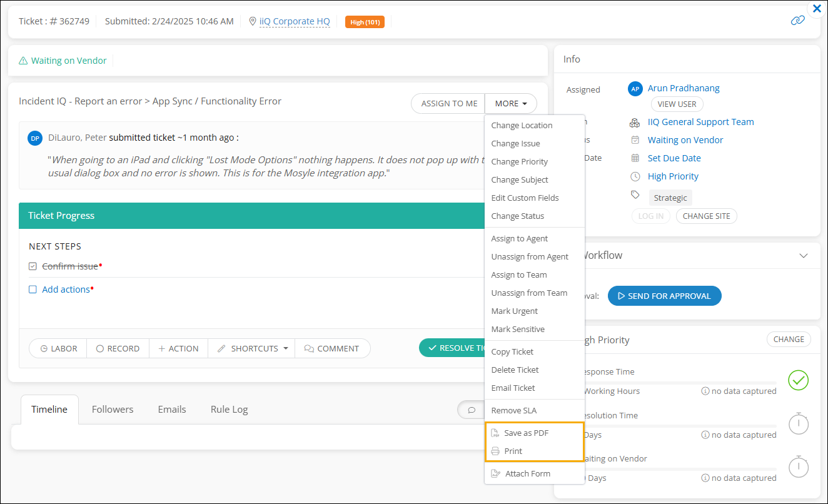Viewport: 828px width, 504px height.
Task: Click the orange High (101) priority badge
Action: coord(365,22)
